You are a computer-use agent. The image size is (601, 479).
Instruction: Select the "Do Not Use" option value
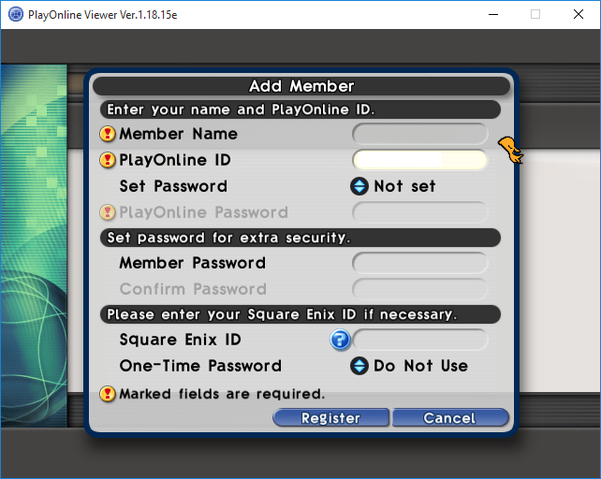tap(420, 366)
